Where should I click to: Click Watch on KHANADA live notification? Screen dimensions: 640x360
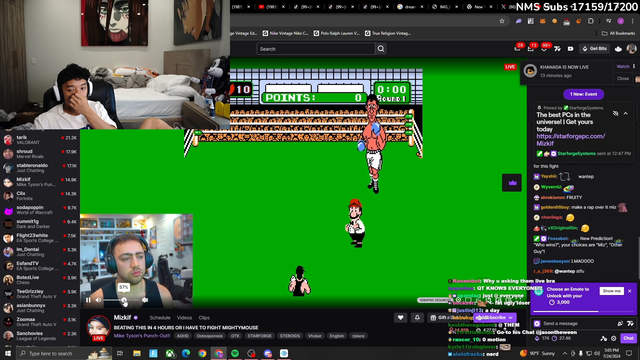click(622, 67)
